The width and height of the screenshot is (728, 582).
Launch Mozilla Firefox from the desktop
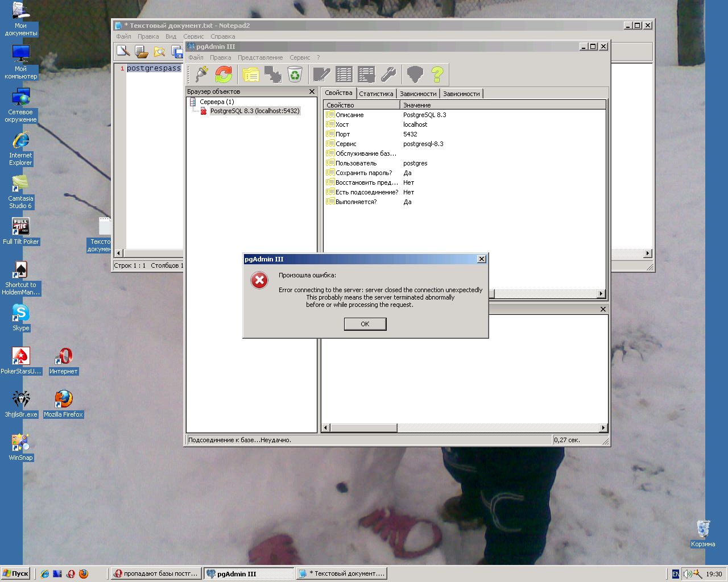64,404
